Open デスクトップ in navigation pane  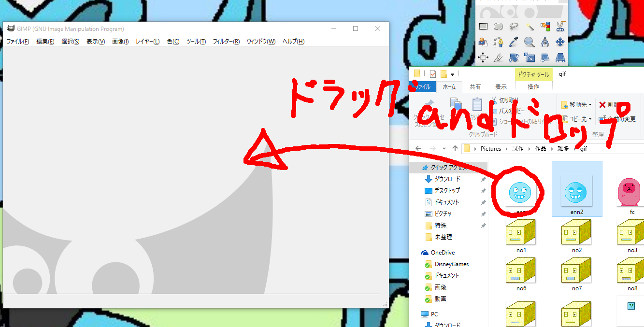pos(447,190)
